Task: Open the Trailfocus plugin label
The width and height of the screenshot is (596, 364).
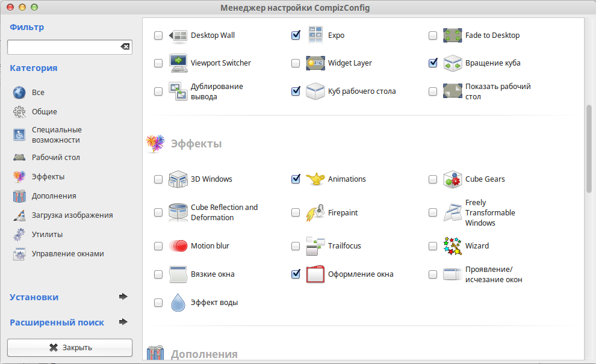Action: tap(344, 246)
